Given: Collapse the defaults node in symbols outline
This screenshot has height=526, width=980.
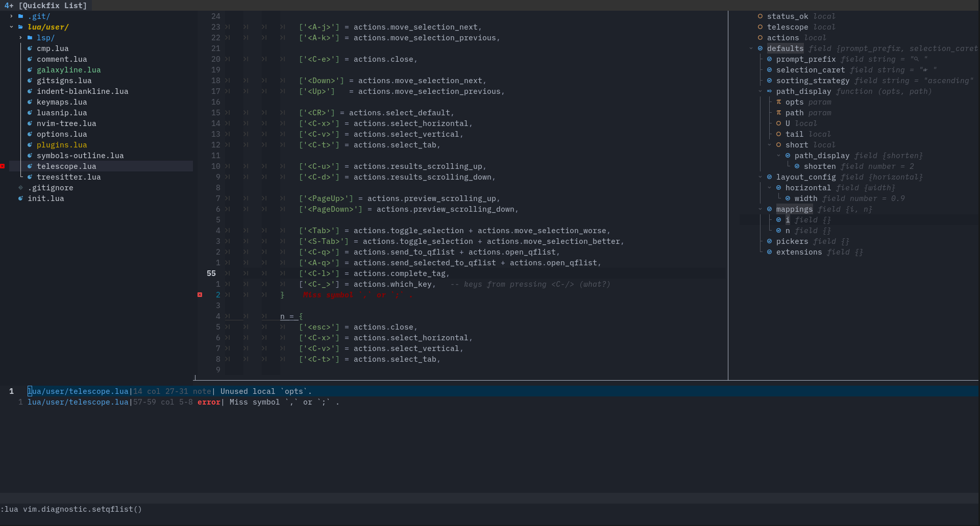Looking at the screenshot, I should click(x=751, y=48).
